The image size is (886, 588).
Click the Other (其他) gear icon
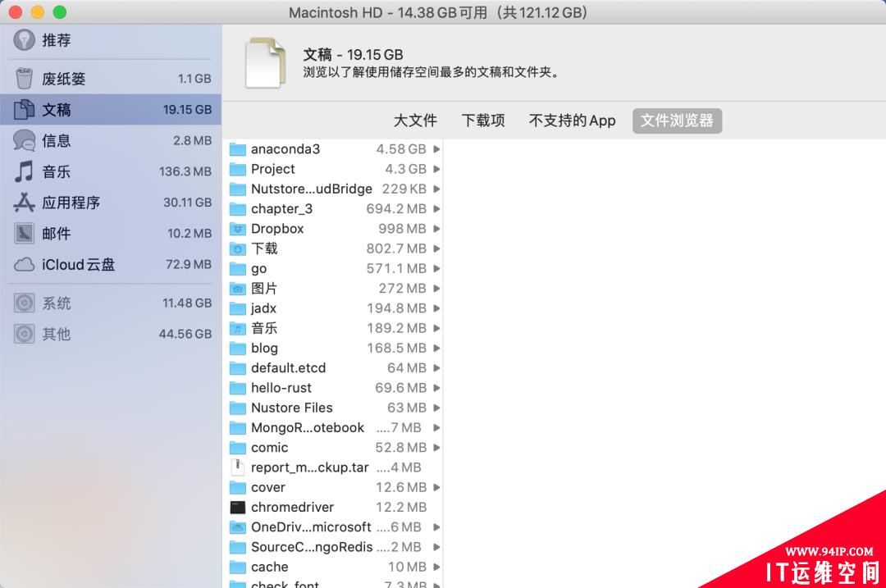(24, 334)
